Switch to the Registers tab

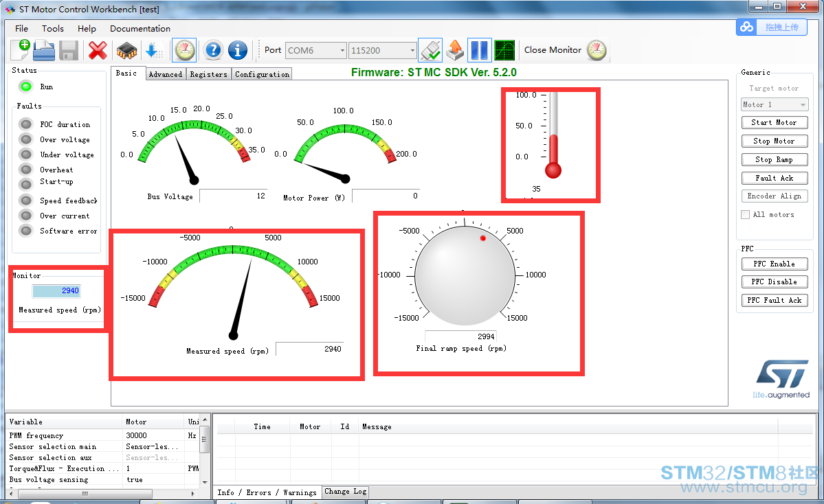[x=209, y=74]
